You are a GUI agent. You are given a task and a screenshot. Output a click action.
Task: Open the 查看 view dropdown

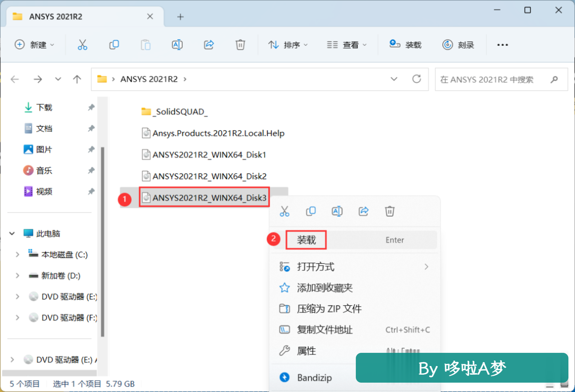tap(346, 45)
